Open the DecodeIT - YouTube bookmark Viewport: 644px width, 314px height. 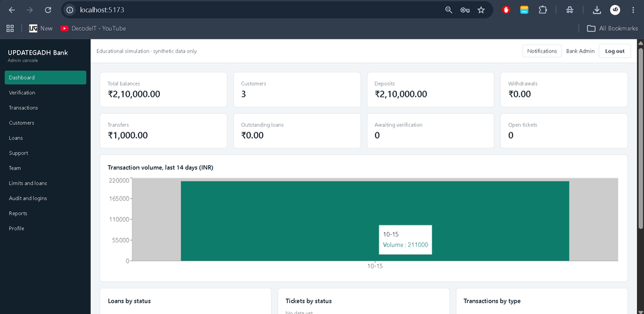pos(93,28)
